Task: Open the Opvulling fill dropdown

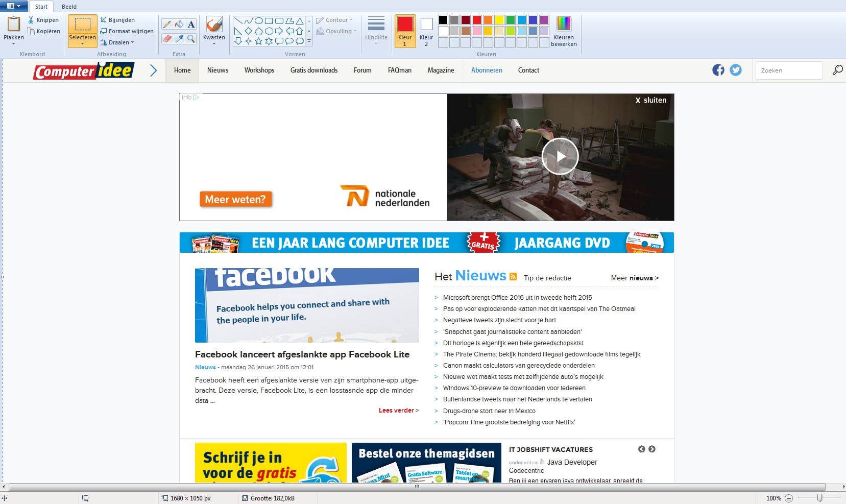Action: [x=336, y=31]
